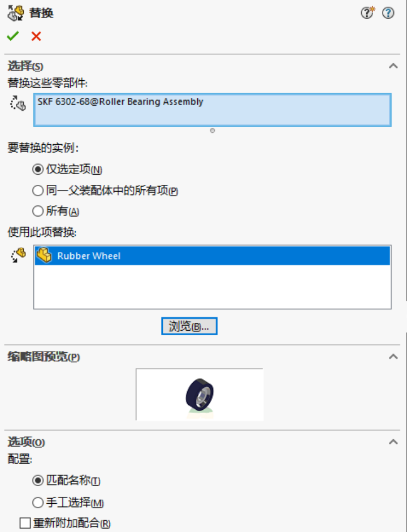Click the 浏览 browse button

point(189,326)
